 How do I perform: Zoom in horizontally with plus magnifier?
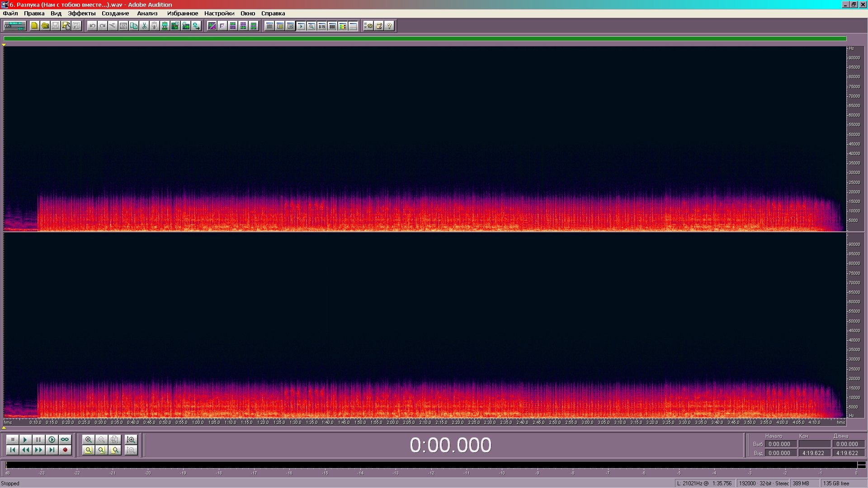pos(89,440)
